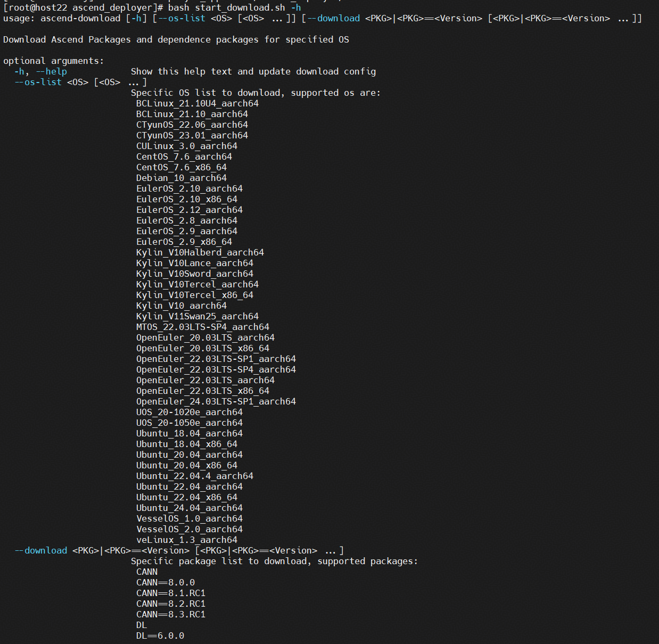The image size is (659, 644).
Task: Select the 'BCLinux_21.10U4_aarch64' line
Action: coord(197,103)
